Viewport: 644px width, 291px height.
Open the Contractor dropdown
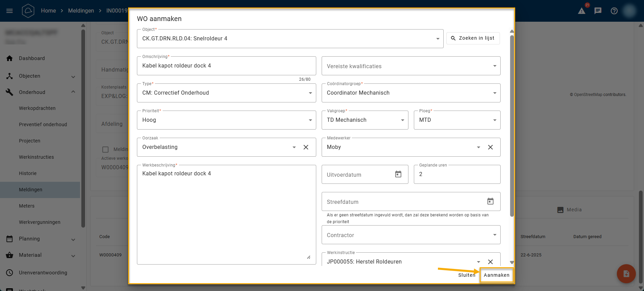pos(495,235)
